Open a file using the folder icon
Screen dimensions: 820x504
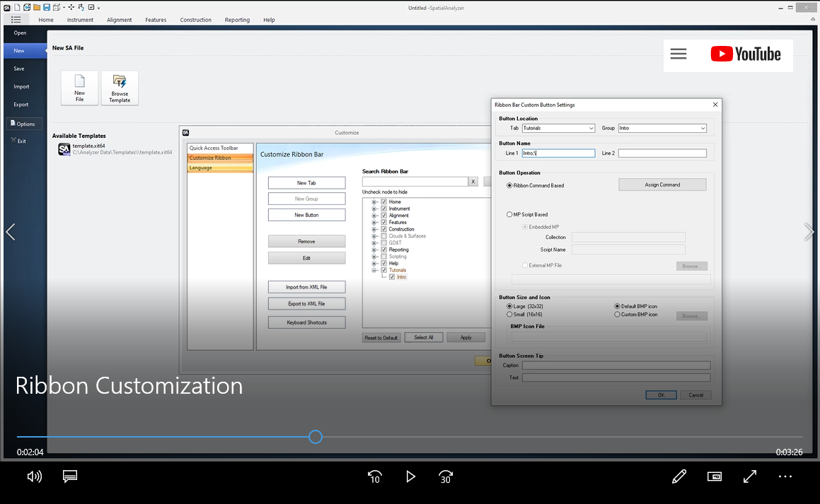pos(37,6)
